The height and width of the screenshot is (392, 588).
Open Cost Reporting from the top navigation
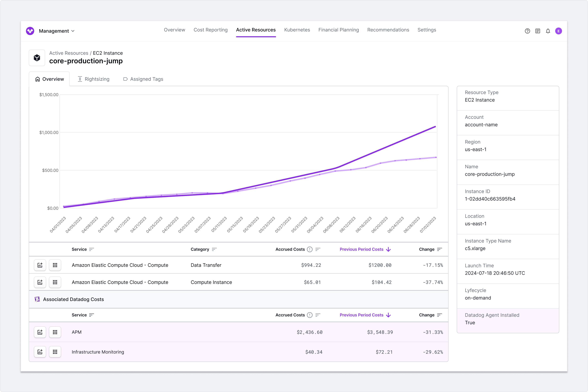[210, 30]
